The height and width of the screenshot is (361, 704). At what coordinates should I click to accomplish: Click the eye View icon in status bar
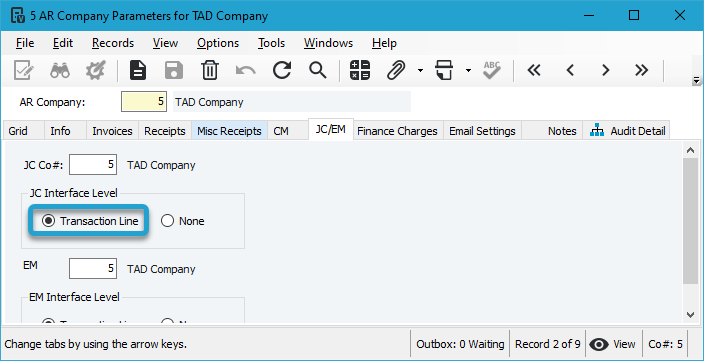pos(598,344)
